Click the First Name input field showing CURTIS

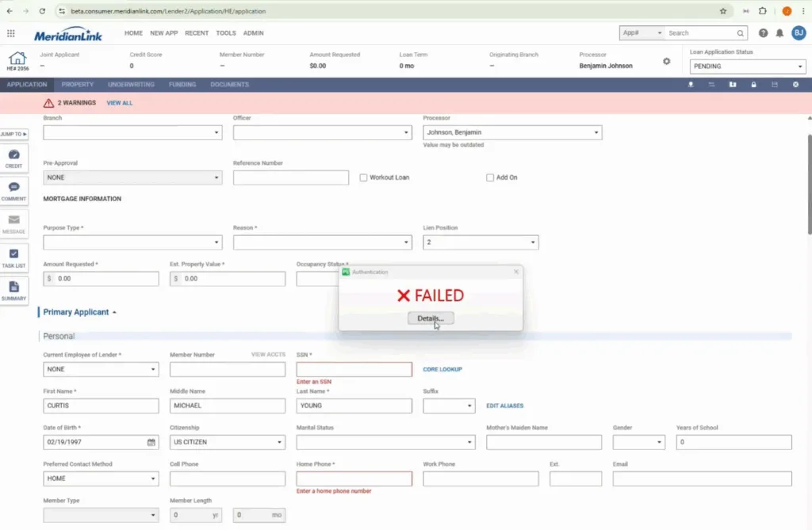click(x=101, y=406)
